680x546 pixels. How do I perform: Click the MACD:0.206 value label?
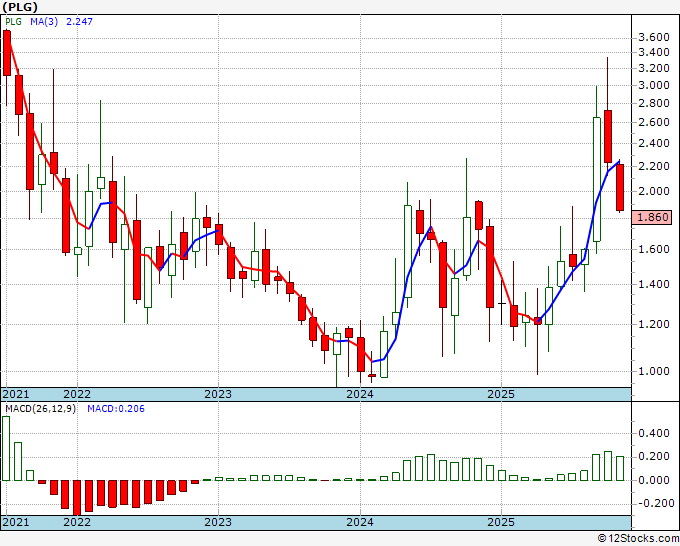coord(116,409)
